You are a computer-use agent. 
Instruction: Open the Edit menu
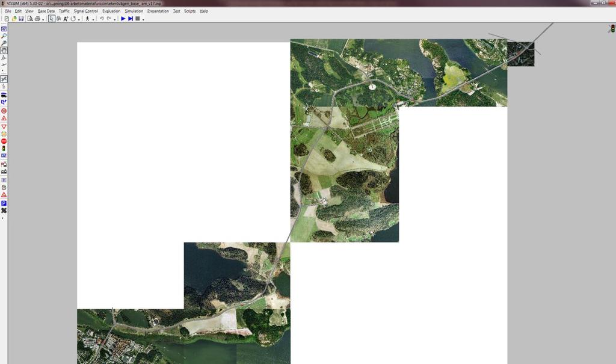(18, 11)
